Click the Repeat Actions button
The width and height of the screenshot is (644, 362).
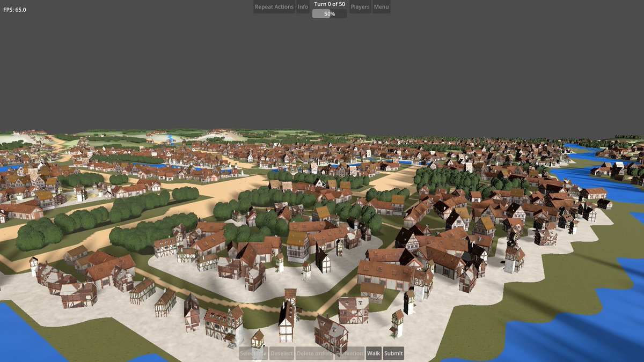274,6
